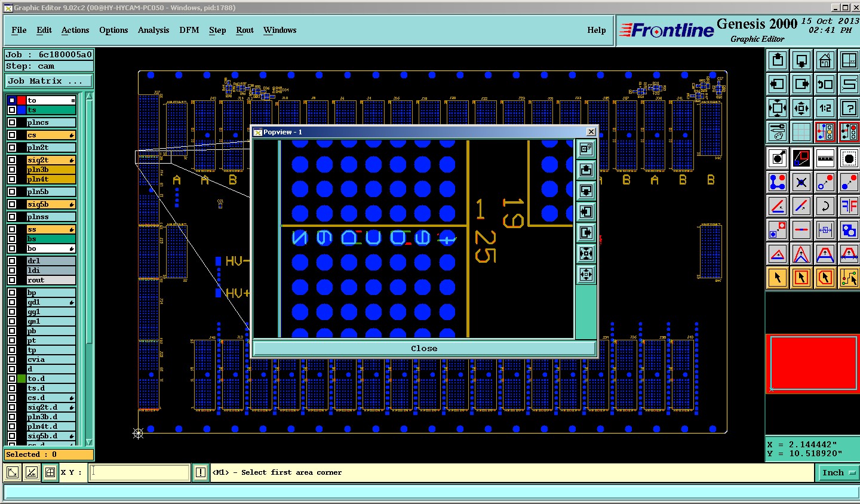
Task: Click the green swatch on layer to.d
Action: [x=21, y=379]
